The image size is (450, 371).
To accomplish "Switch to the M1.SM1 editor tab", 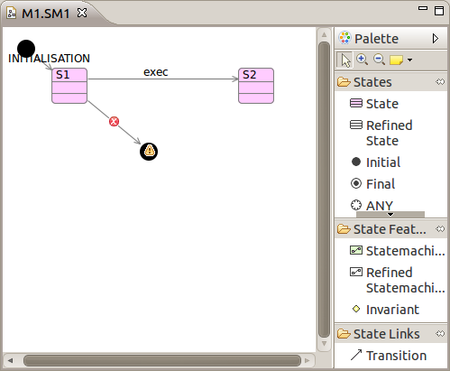I will (x=46, y=14).
